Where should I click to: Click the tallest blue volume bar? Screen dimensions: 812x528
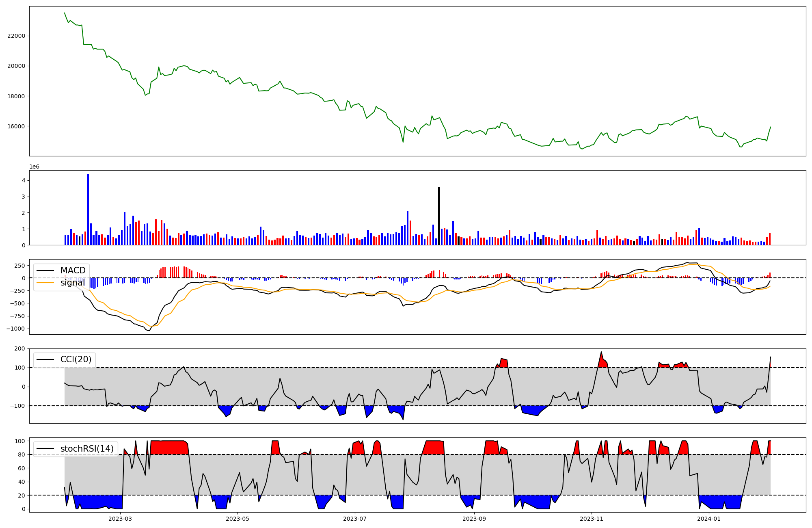click(x=88, y=209)
